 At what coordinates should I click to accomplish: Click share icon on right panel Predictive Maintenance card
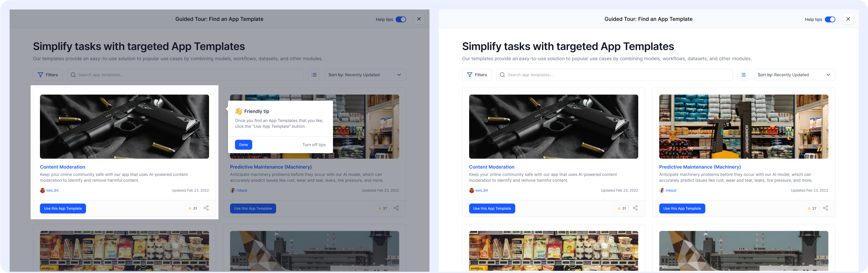click(825, 208)
